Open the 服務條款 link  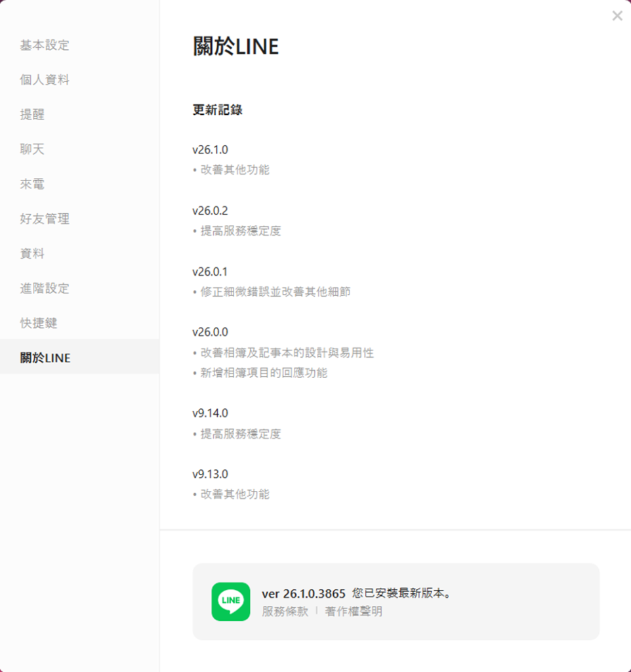pyautogui.click(x=285, y=612)
